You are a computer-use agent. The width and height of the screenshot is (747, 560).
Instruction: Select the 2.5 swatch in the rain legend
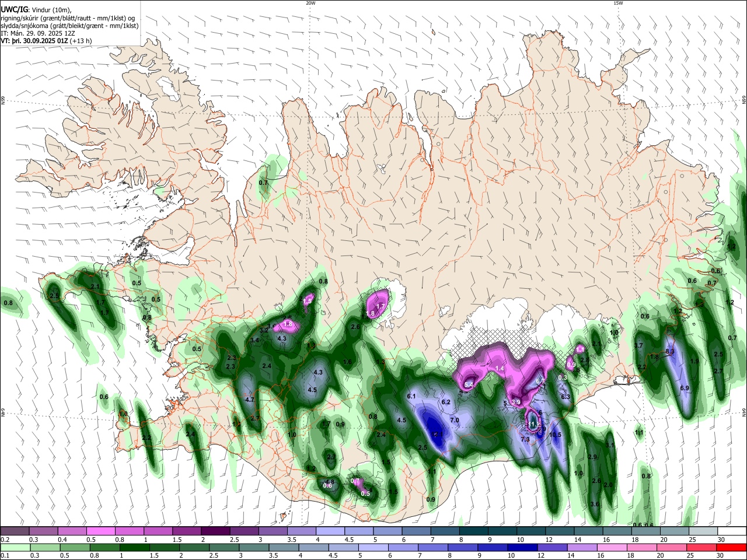(224, 547)
